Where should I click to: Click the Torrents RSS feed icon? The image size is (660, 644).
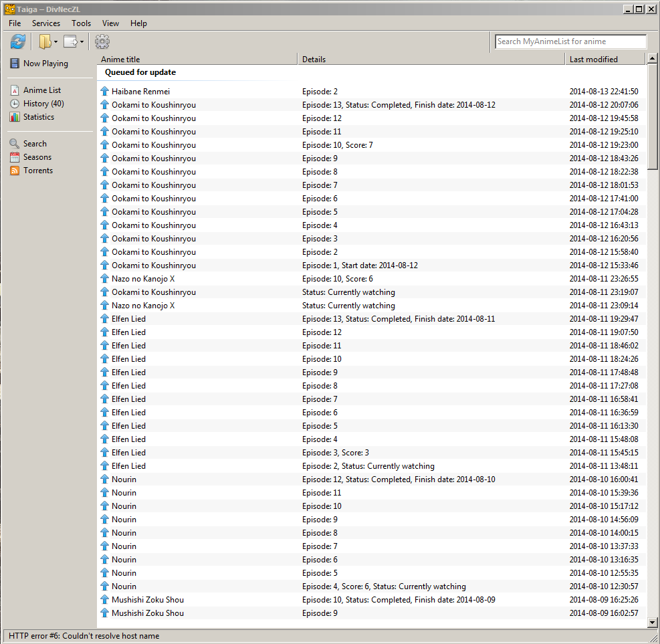pos(15,171)
